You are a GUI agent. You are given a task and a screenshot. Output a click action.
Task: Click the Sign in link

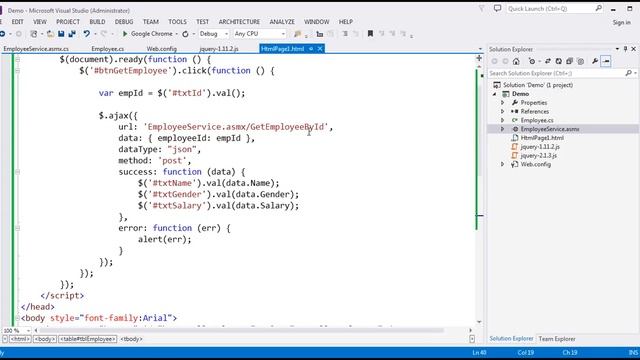(621, 22)
